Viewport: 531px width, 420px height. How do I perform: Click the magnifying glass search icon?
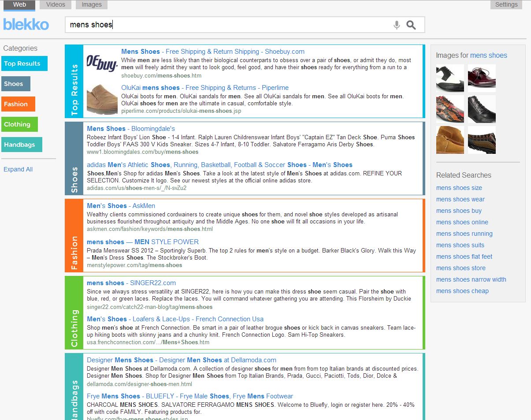411,25
